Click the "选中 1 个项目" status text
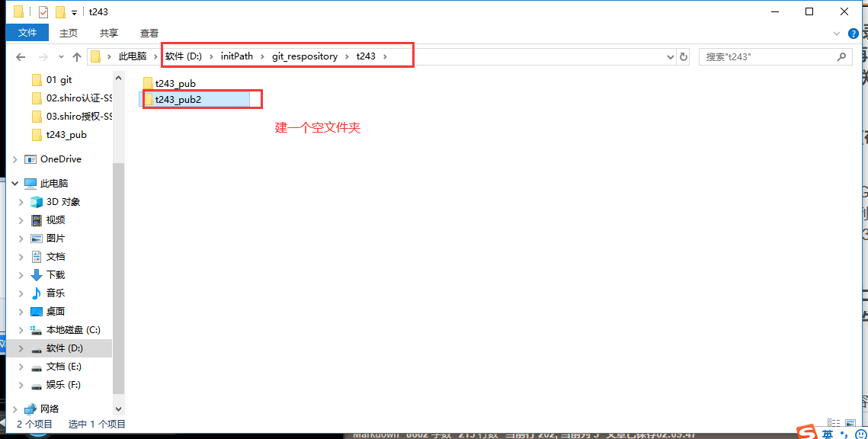Image resolution: width=868 pixels, height=439 pixels. click(97, 424)
